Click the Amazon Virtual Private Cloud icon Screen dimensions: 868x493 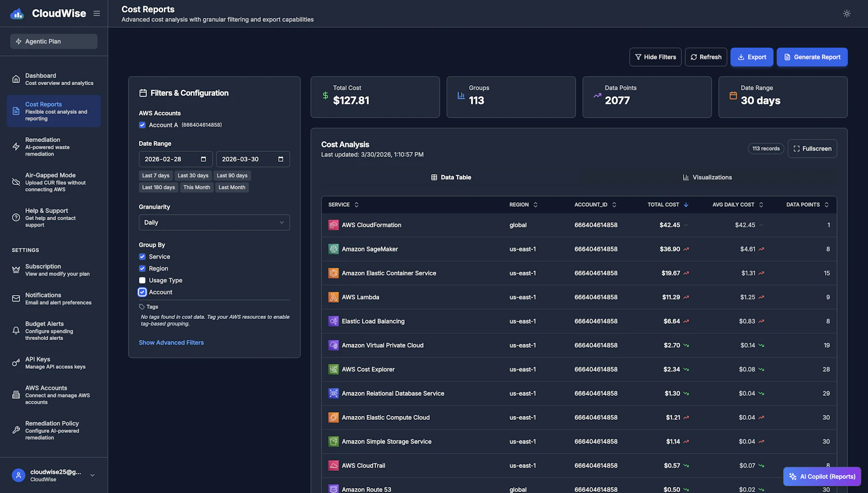pos(334,345)
